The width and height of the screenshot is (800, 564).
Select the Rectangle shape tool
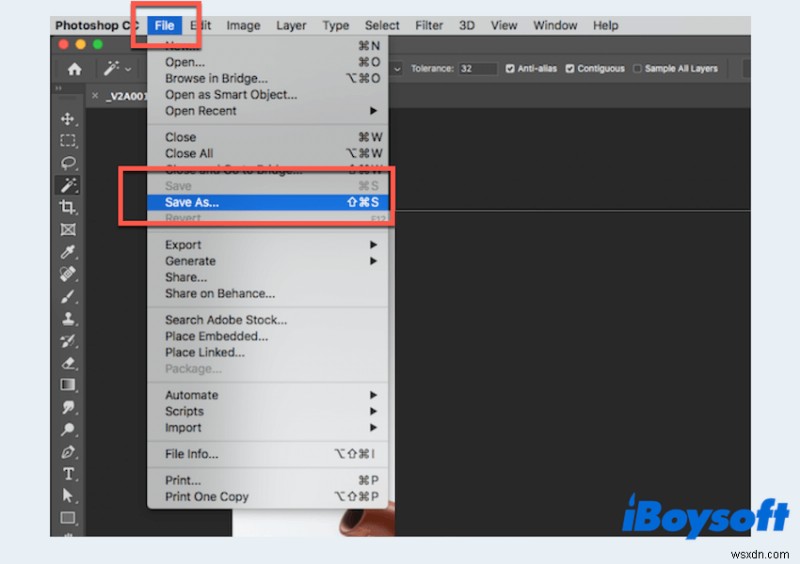(x=67, y=518)
